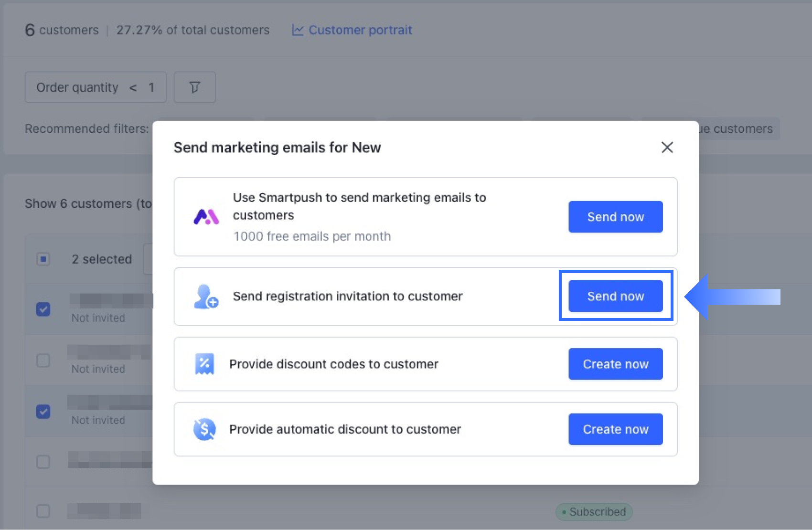Check the Subscribed customer row checkbox
Viewport: 812px width, 530px height.
pos(43,511)
